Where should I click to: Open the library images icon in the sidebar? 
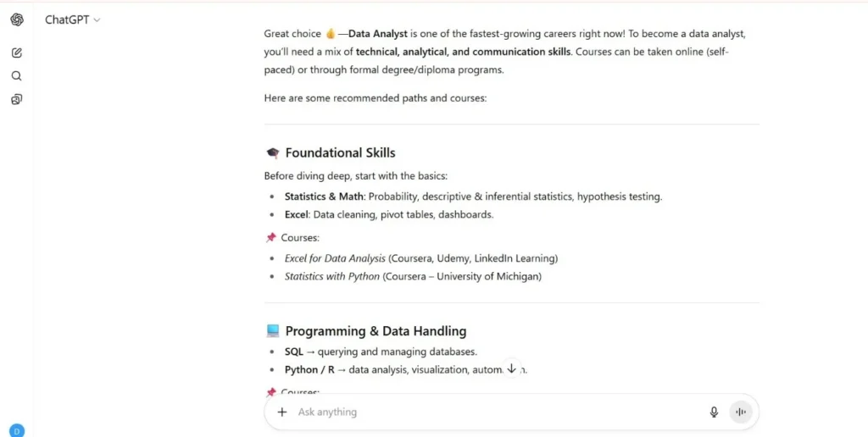[x=17, y=100]
